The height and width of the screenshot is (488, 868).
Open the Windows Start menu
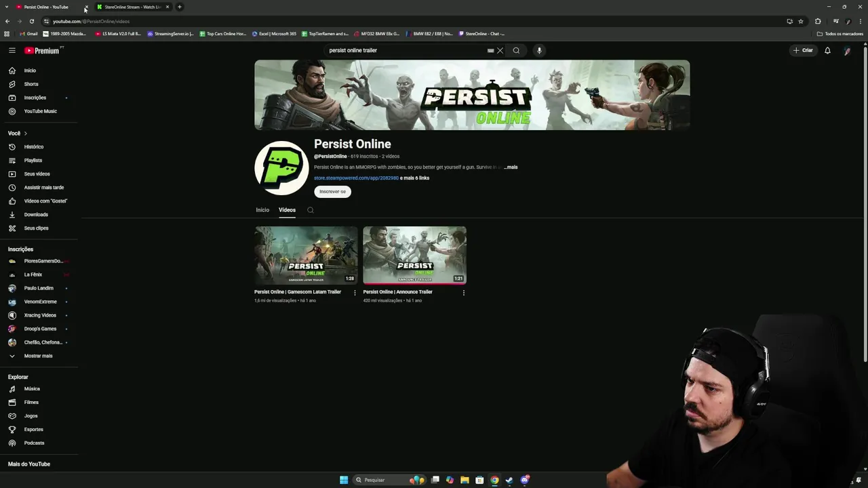coord(344,480)
